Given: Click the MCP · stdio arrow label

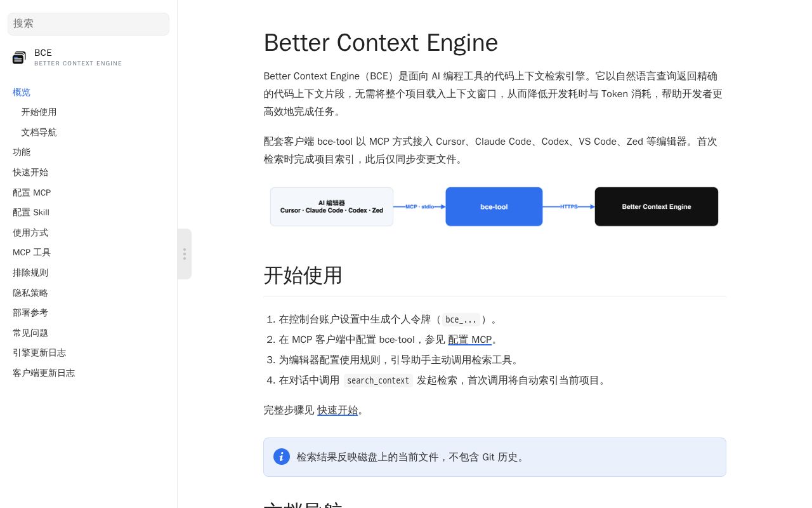Looking at the screenshot, I should (x=420, y=206).
